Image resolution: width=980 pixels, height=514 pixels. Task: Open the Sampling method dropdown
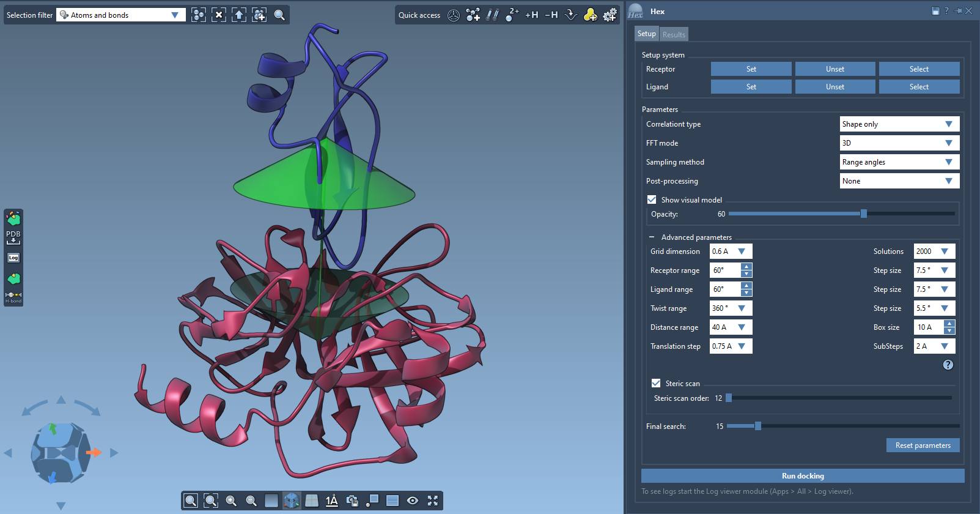[899, 162]
